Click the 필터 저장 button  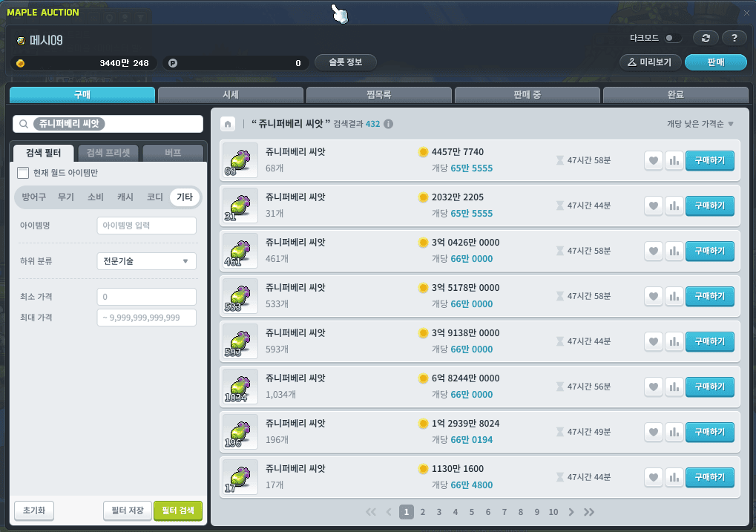(128, 510)
